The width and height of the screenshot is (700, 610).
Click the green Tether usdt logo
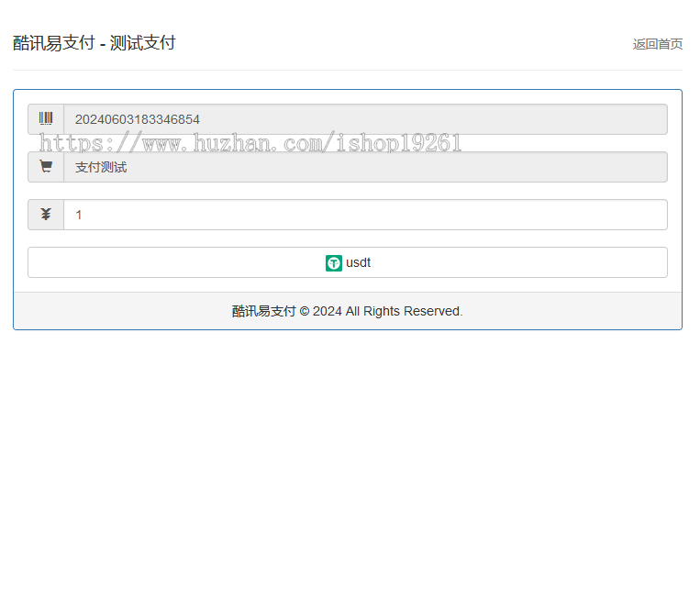pos(333,263)
